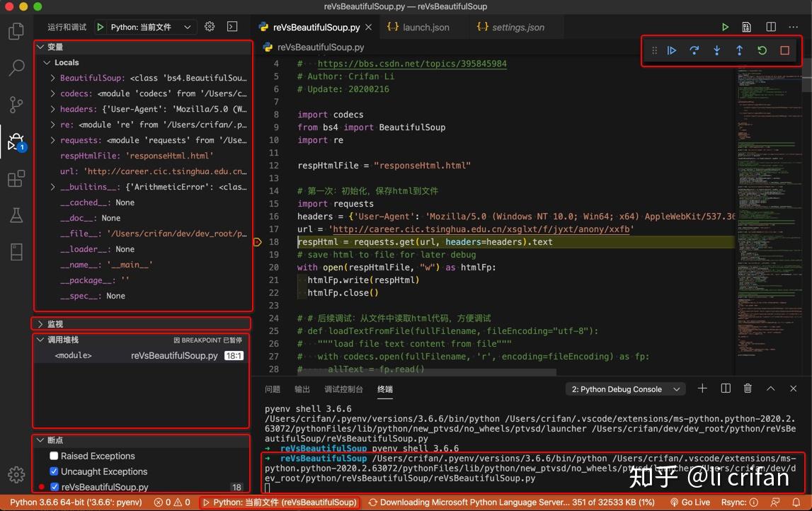
Task: Stop the debug session
Action: click(x=784, y=50)
